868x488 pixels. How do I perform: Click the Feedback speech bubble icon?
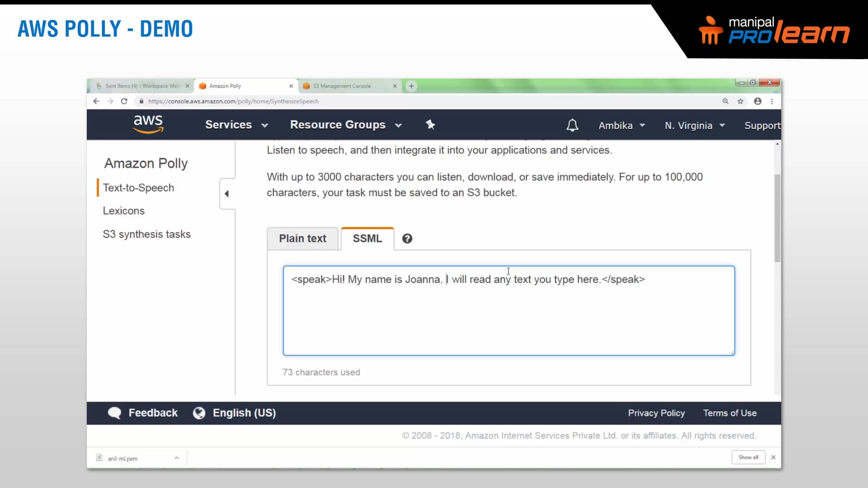click(114, 413)
